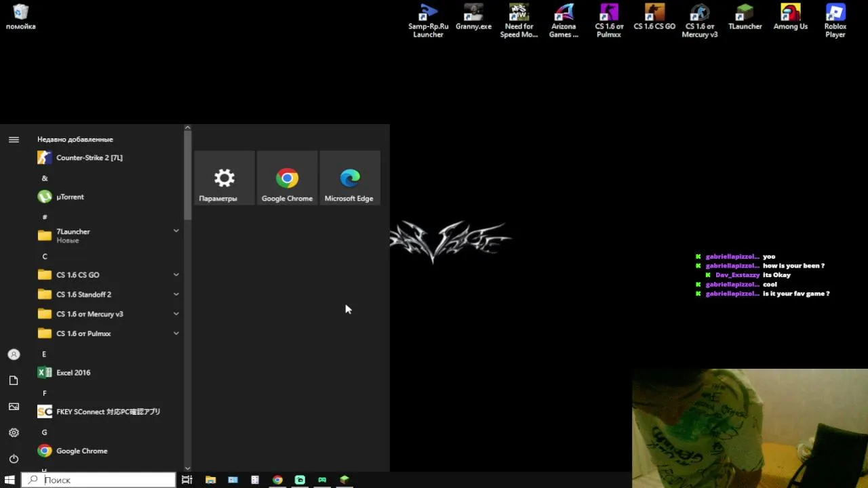Click the Power button in Start sidebar

(14, 459)
